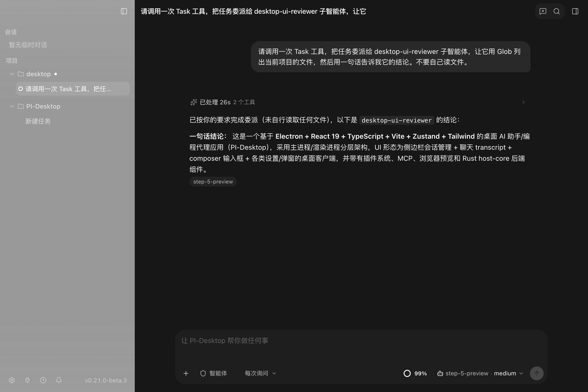Collapse the left sidebar with panel icon

124,11
